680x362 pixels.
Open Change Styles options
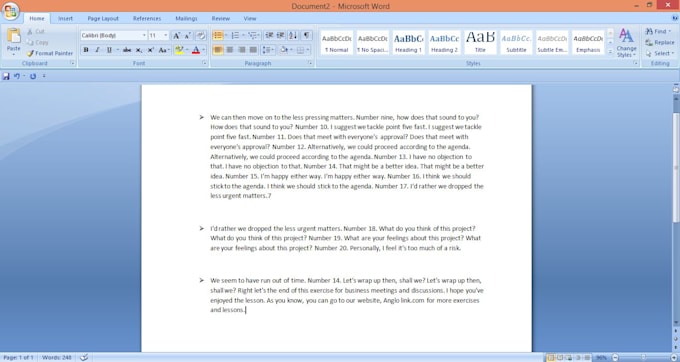click(x=626, y=42)
